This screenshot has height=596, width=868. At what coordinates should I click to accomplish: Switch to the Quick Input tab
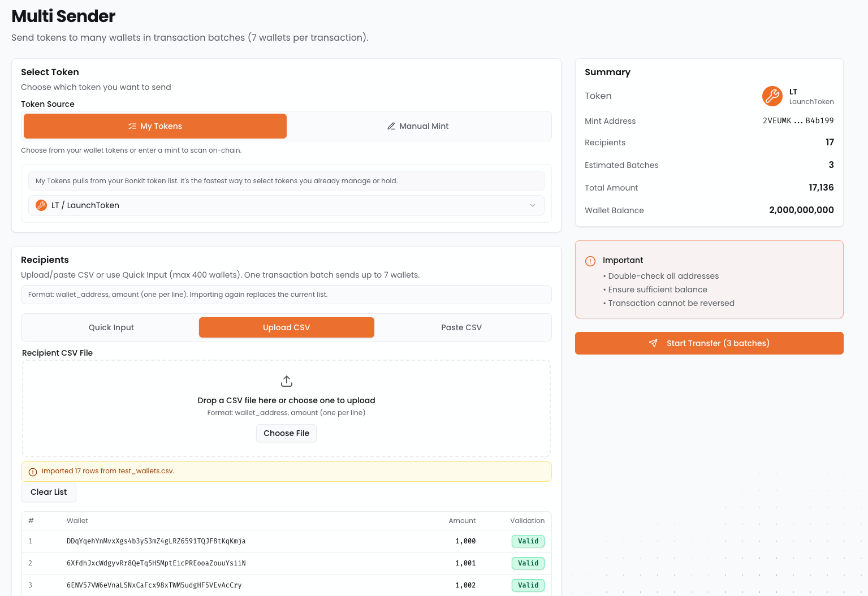[111, 327]
